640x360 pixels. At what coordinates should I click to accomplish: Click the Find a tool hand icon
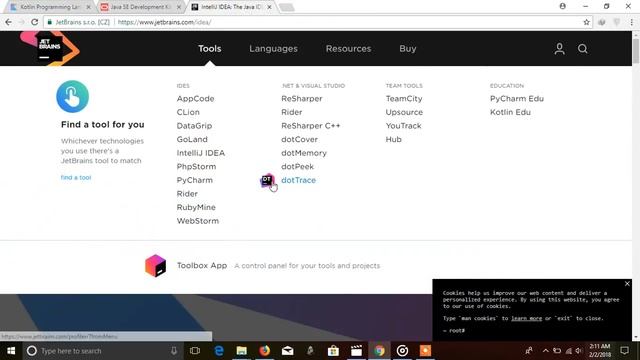pyautogui.click(x=72, y=96)
